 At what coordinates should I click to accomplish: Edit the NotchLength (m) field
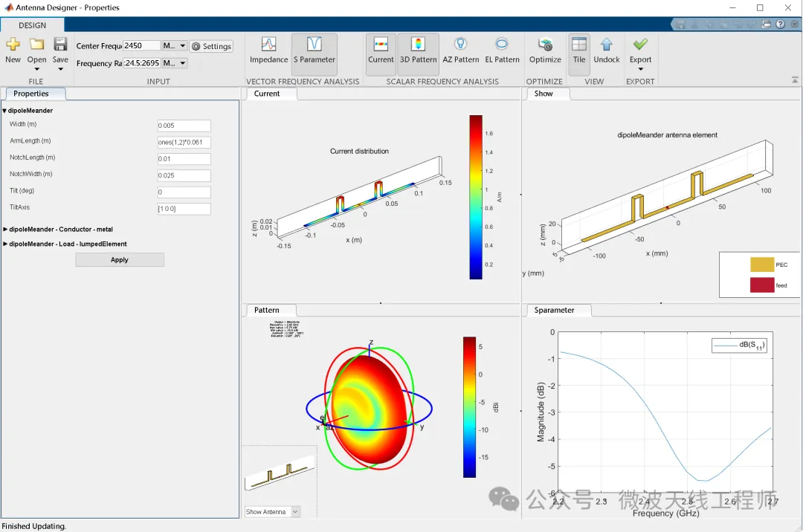(184, 159)
